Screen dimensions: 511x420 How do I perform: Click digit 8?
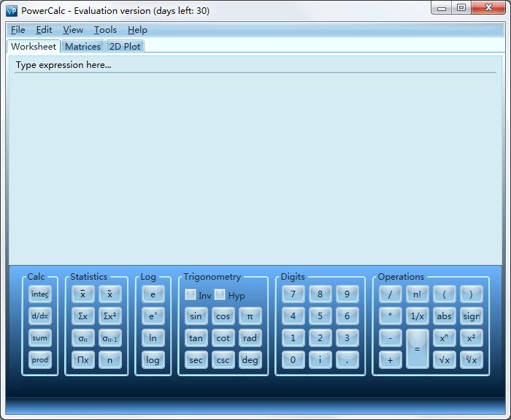pyautogui.click(x=320, y=294)
